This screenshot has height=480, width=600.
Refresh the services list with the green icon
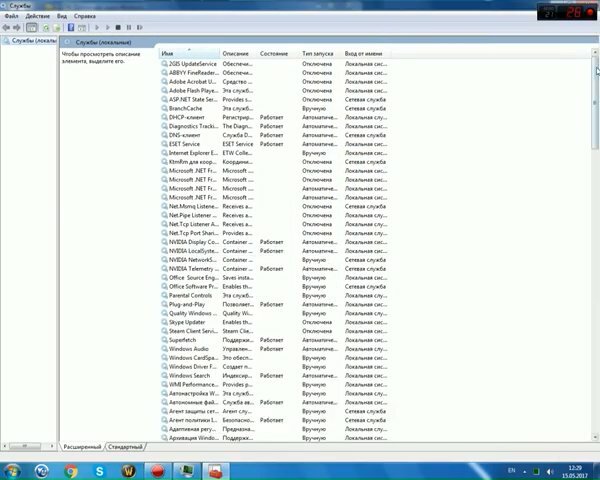46,28
